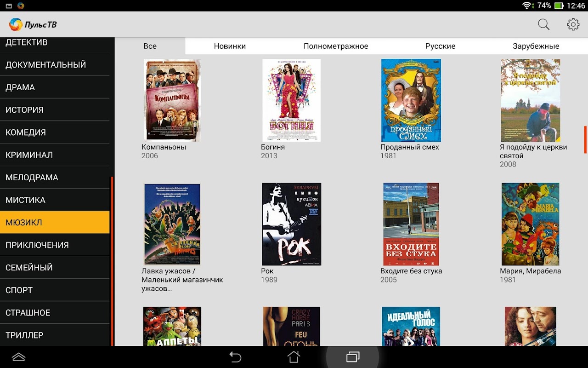The height and width of the screenshot is (368, 588).
Task: Tap the battery status icon
Action: [559, 6]
